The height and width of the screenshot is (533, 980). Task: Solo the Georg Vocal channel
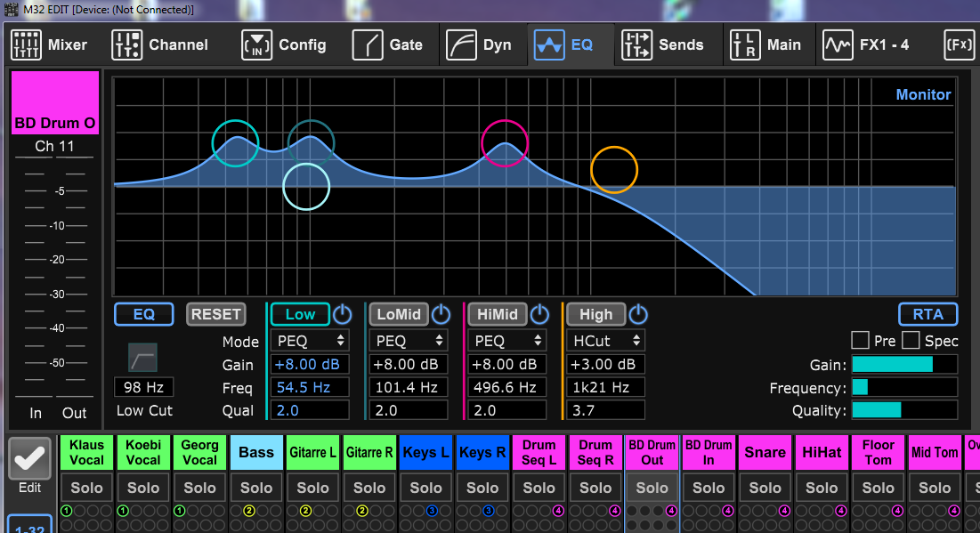coord(200,488)
